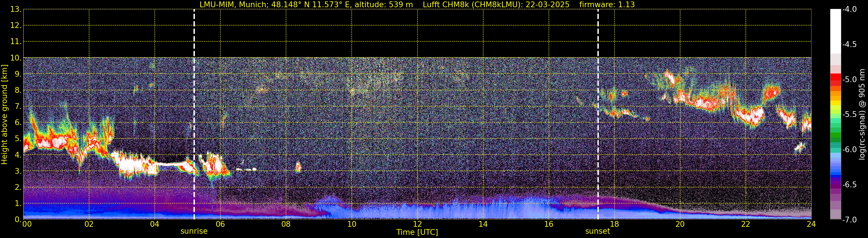The height and width of the screenshot is (238, 868).
Task: Click the white dashed sunrise marker line
Action: click(194, 114)
